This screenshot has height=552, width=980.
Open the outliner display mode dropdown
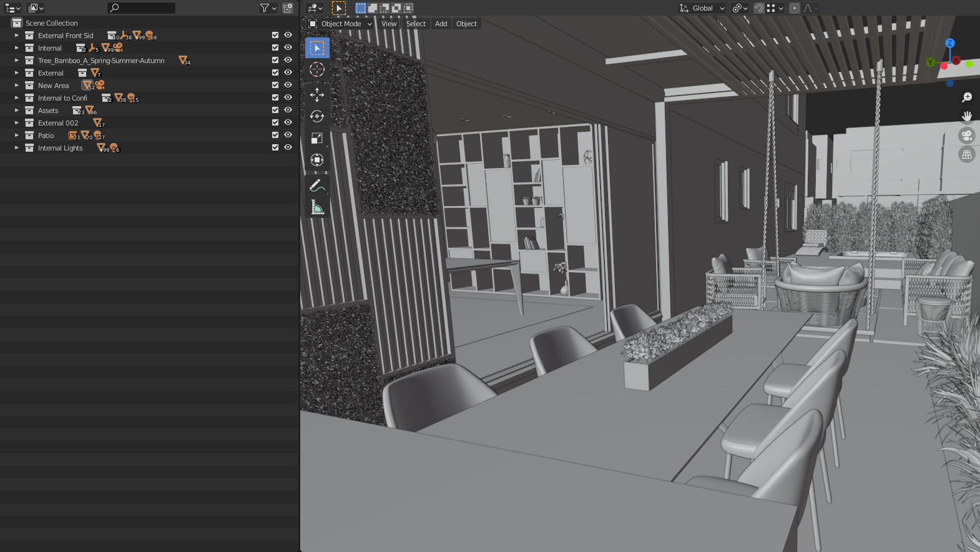coord(36,8)
